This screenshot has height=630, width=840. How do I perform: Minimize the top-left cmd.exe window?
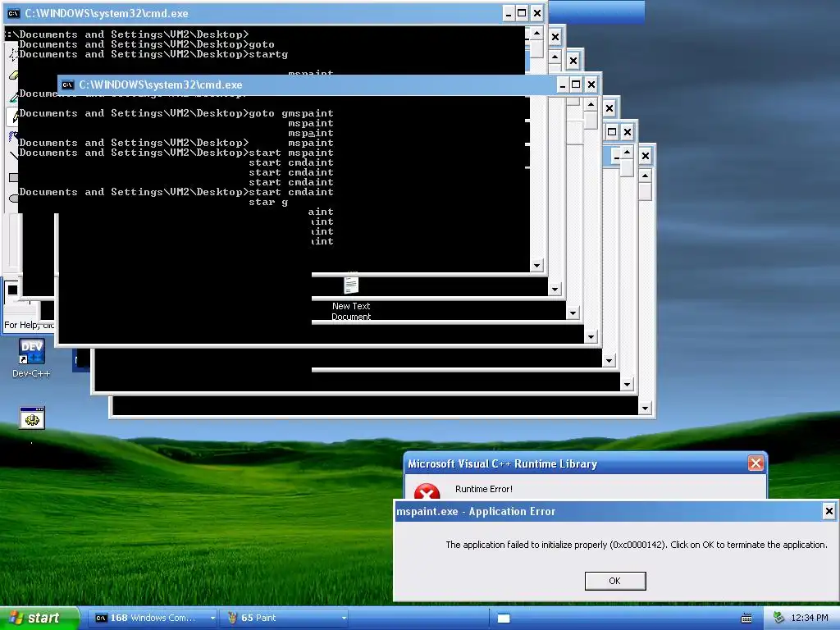pos(509,13)
